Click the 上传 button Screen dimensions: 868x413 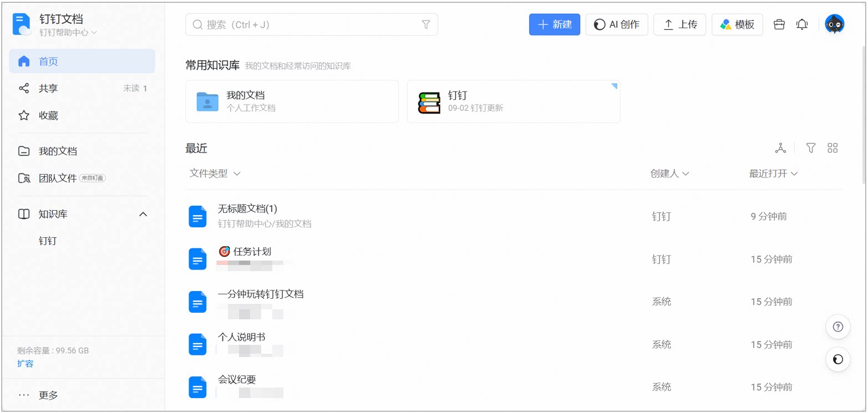pyautogui.click(x=679, y=24)
